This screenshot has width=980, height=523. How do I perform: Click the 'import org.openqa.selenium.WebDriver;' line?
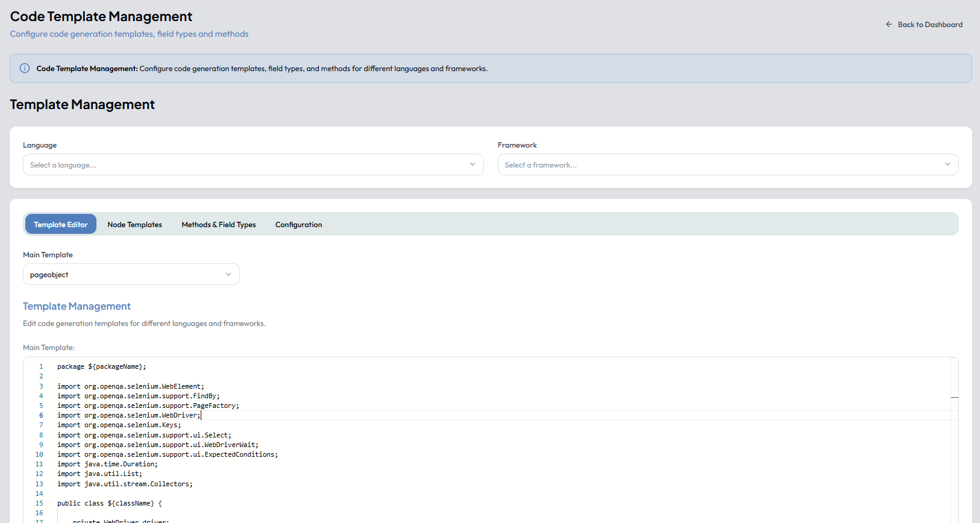(129, 415)
